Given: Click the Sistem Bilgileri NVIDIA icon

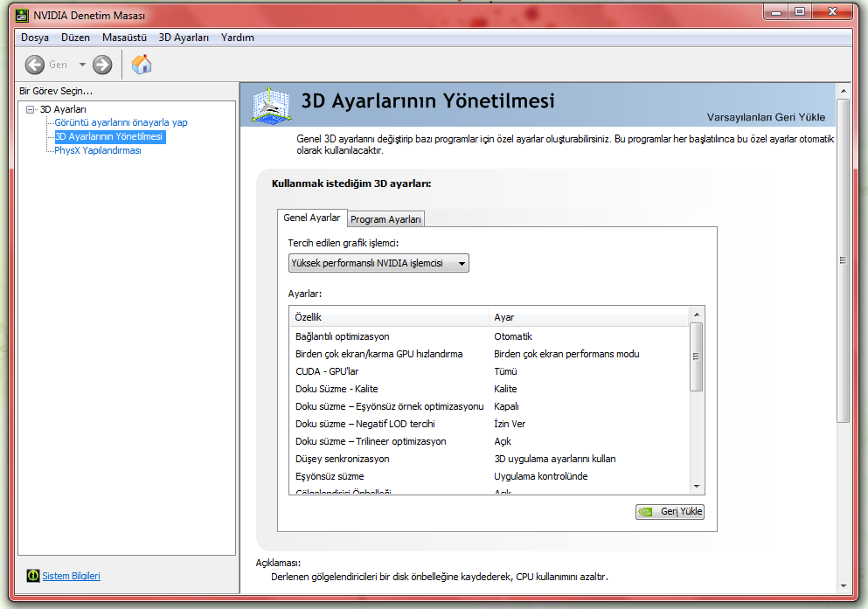Looking at the screenshot, I should tap(33, 576).
